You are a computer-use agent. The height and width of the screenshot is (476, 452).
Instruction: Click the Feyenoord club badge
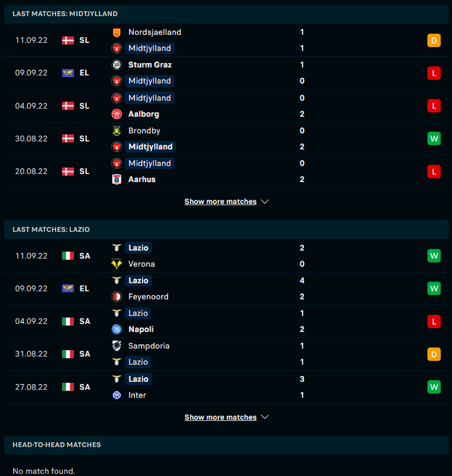117,297
